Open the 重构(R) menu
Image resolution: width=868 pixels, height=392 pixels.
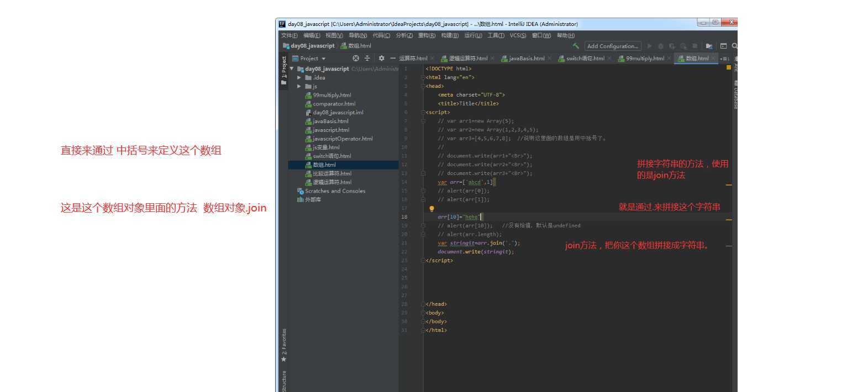click(x=427, y=35)
